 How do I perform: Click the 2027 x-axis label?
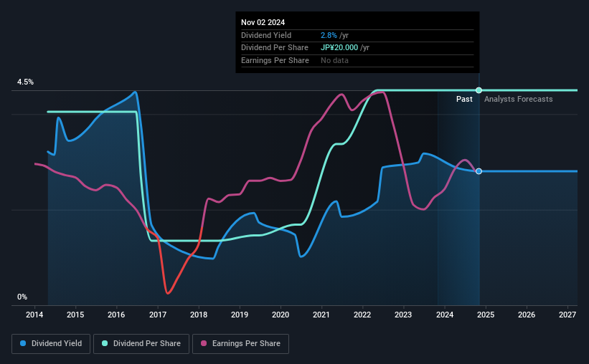click(567, 315)
